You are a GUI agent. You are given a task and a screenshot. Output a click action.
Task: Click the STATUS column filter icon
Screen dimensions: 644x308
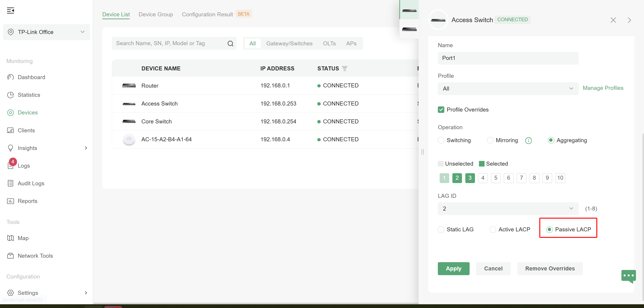tap(345, 68)
